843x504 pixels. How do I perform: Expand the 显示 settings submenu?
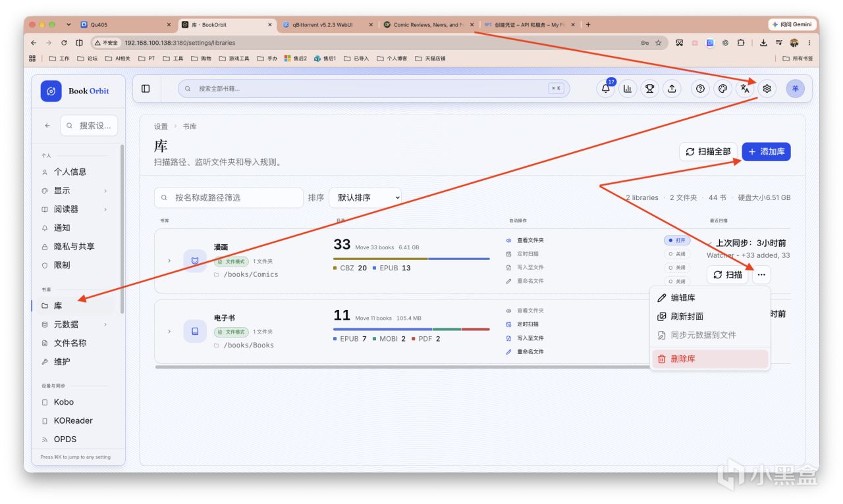point(105,191)
